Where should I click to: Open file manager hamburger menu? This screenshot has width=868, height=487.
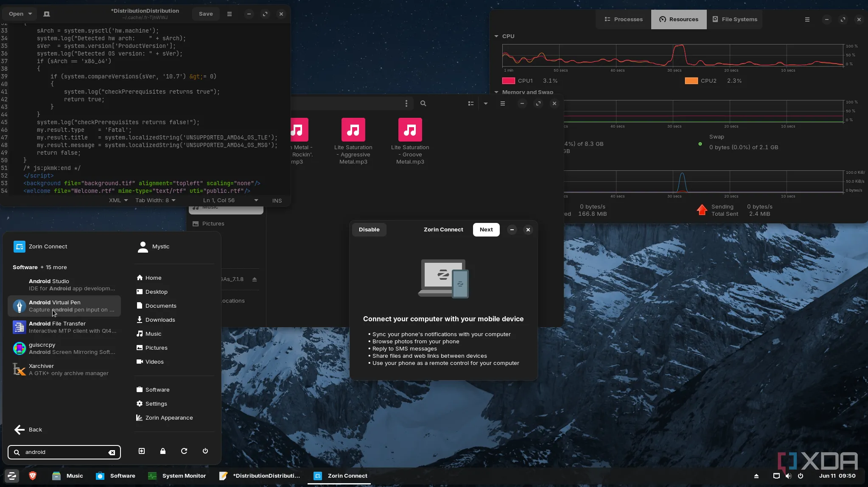503,103
